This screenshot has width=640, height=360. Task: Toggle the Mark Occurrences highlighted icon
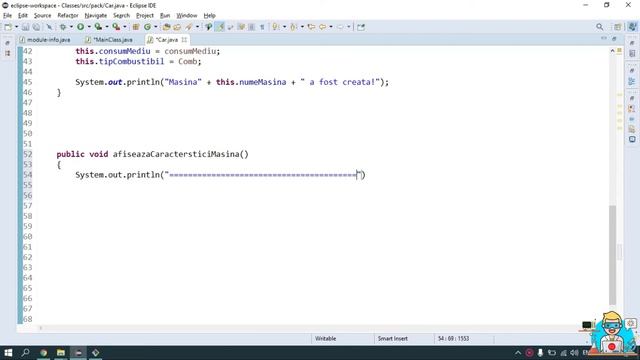point(220,27)
